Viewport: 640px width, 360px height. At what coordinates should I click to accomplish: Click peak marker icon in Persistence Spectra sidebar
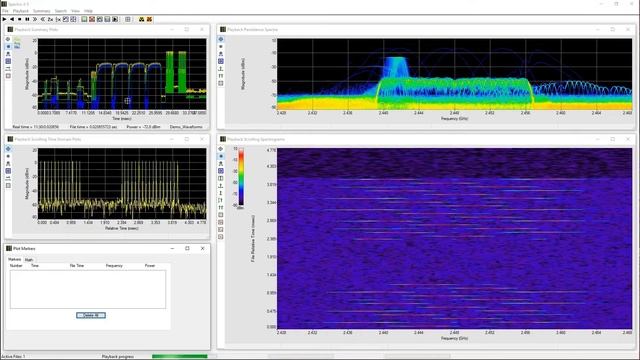221,54
